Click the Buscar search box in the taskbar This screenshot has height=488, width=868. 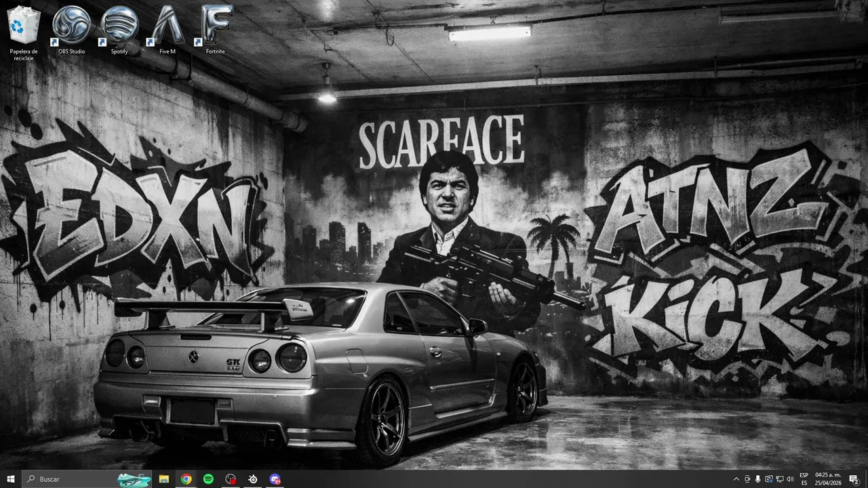click(88, 479)
